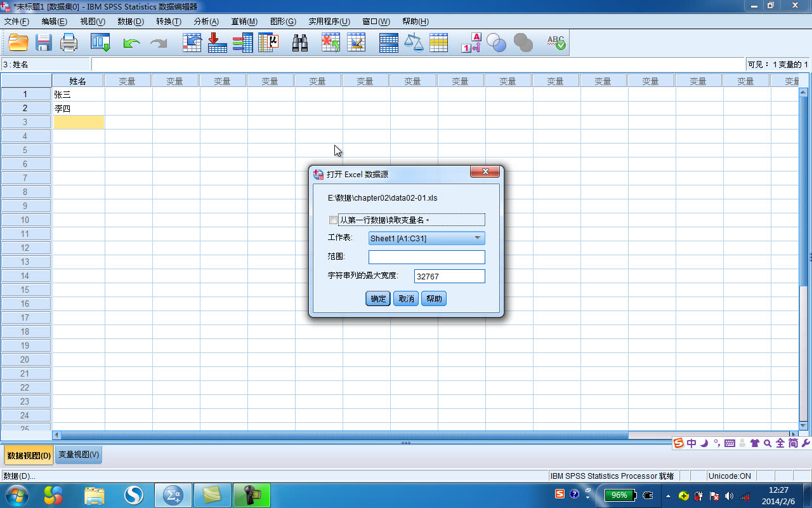Enable reading variable names from first row
The image size is (812, 508).
click(333, 220)
